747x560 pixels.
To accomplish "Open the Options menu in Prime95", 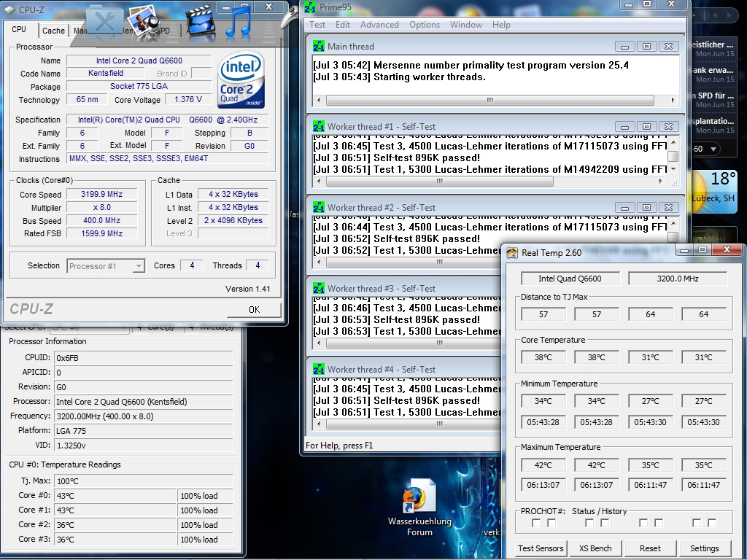I will 425,25.
